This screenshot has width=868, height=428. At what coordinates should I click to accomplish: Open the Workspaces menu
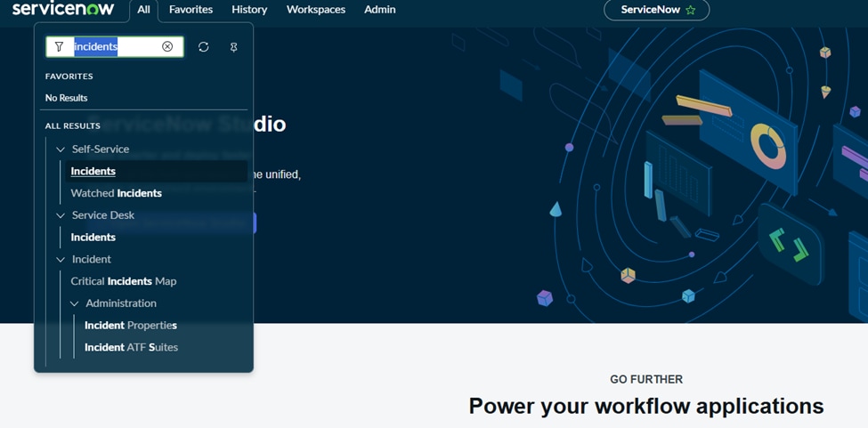click(x=316, y=10)
